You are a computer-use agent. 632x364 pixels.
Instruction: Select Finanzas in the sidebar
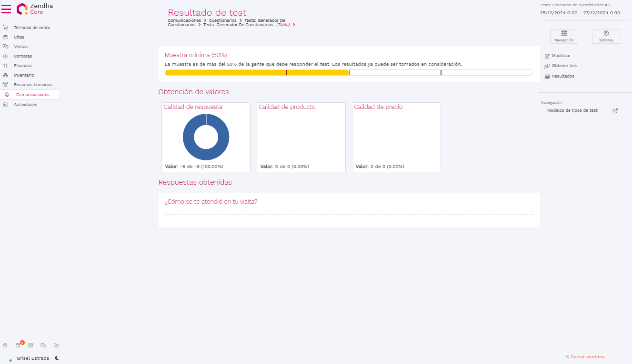pos(23,66)
